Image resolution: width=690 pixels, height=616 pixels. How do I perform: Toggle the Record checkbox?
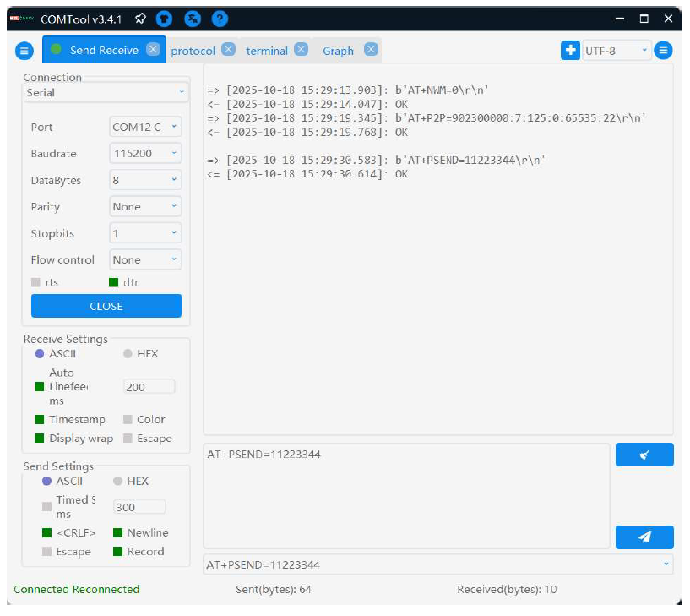[118, 551]
